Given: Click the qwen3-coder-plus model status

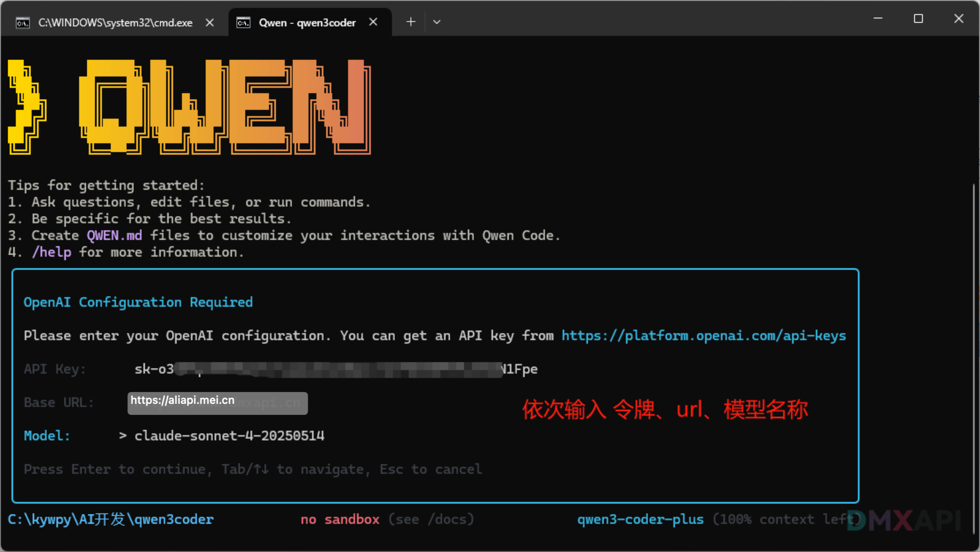Looking at the screenshot, I should pos(641,519).
